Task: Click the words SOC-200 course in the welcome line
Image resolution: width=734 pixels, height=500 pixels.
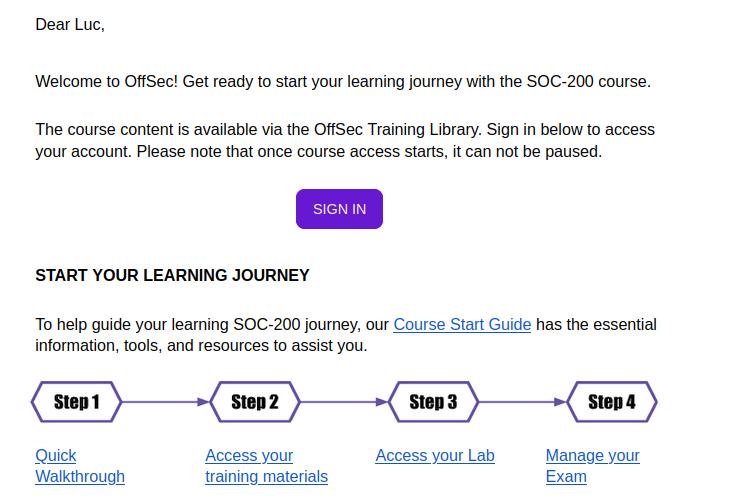Action: tap(588, 81)
